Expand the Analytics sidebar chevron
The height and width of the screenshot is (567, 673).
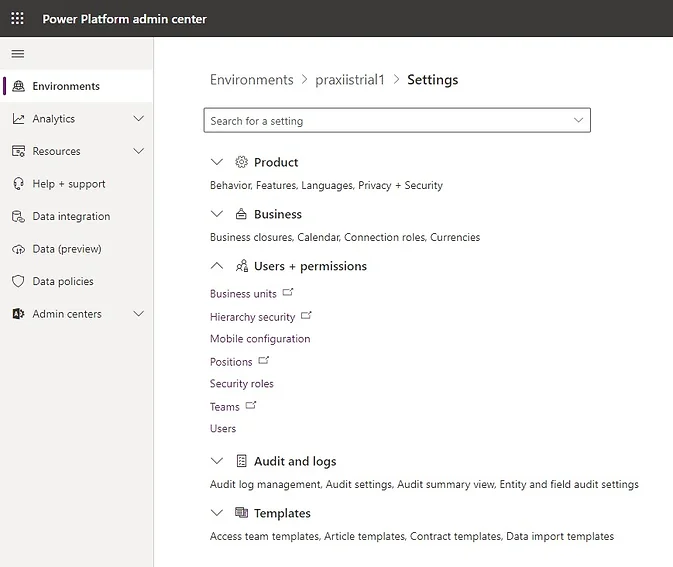tap(138, 118)
